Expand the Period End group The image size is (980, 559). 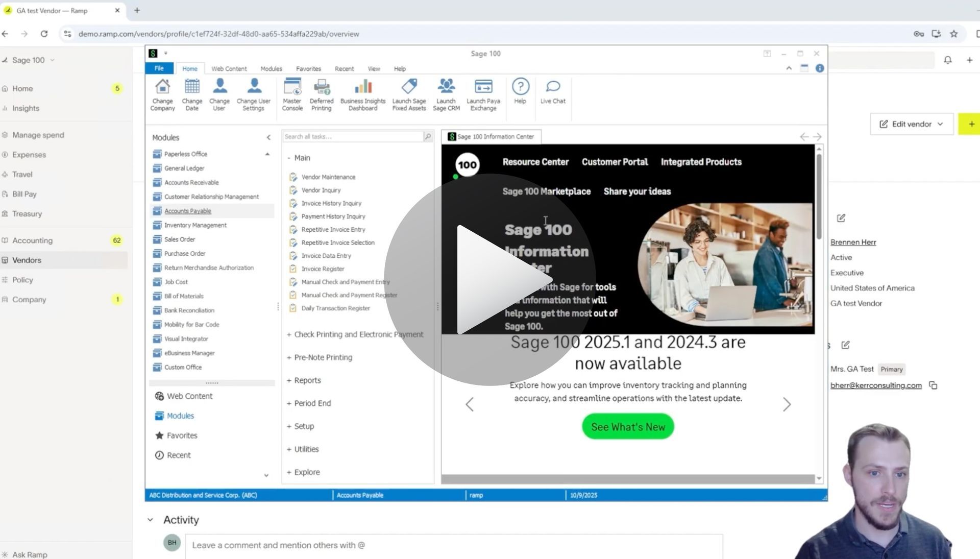pos(309,403)
